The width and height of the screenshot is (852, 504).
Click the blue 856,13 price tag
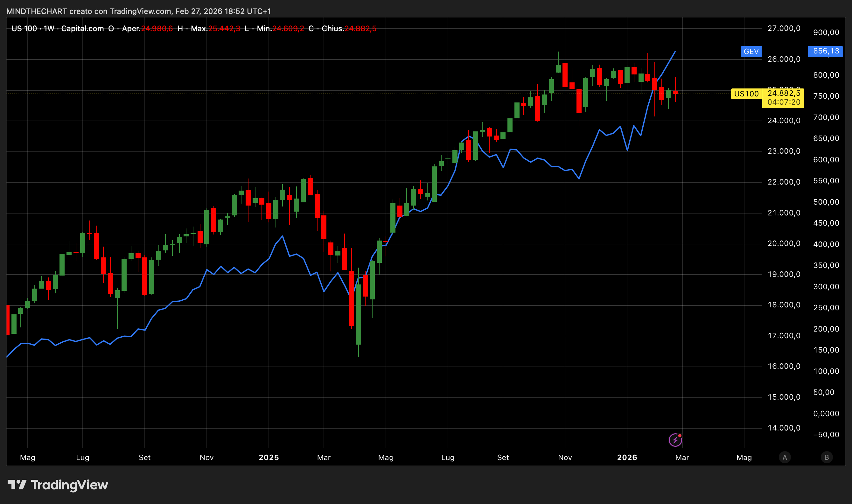pyautogui.click(x=826, y=51)
